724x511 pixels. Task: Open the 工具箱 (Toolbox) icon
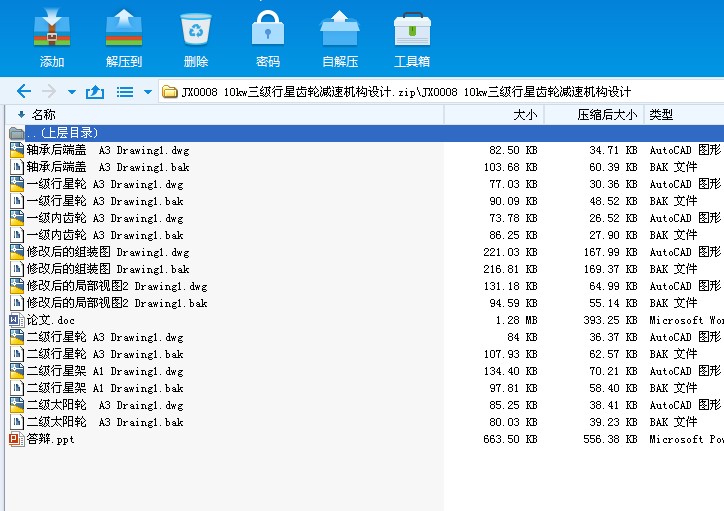point(412,30)
